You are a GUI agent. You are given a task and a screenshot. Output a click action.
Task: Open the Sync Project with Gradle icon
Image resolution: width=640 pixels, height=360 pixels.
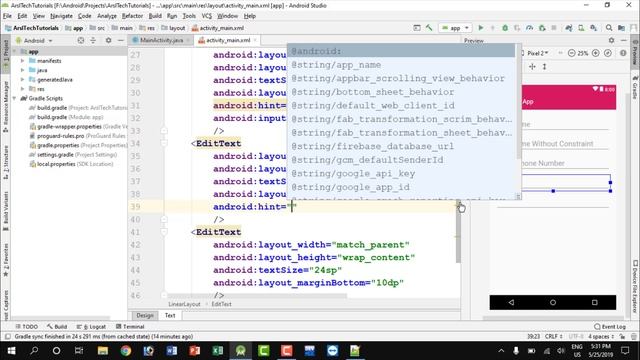point(569,28)
